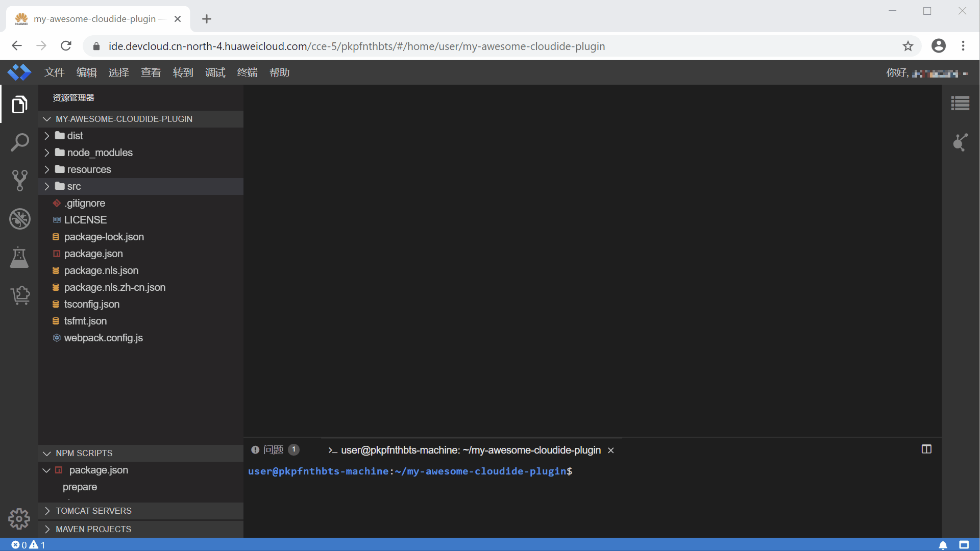This screenshot has width=980, height=551.
Task: Open the Search view in the activity bar
Action: coord(19,142)
